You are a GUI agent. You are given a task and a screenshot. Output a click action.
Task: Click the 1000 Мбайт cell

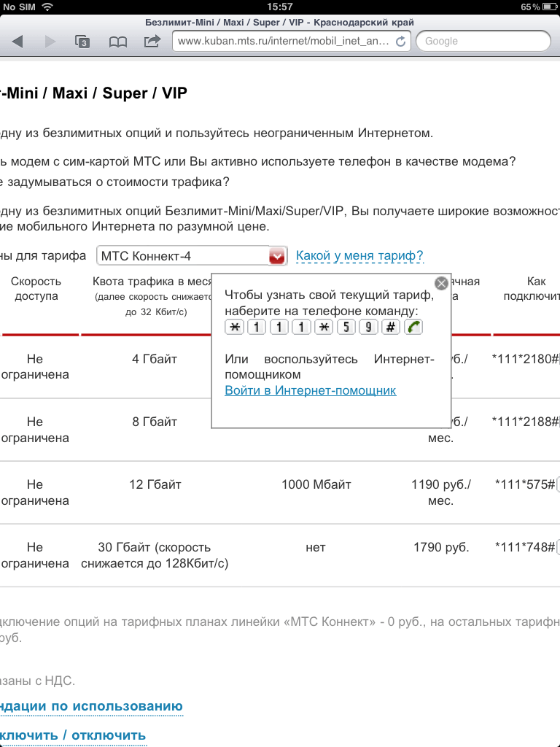coord(316,484)
